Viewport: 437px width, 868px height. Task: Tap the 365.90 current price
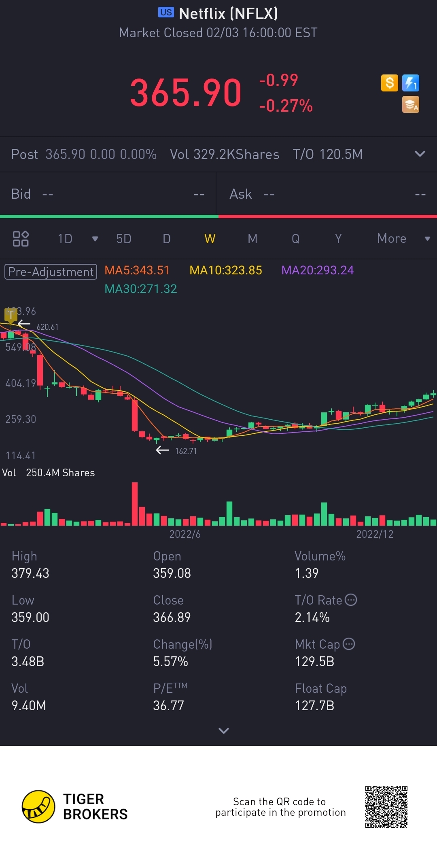[x=186, y=93]
